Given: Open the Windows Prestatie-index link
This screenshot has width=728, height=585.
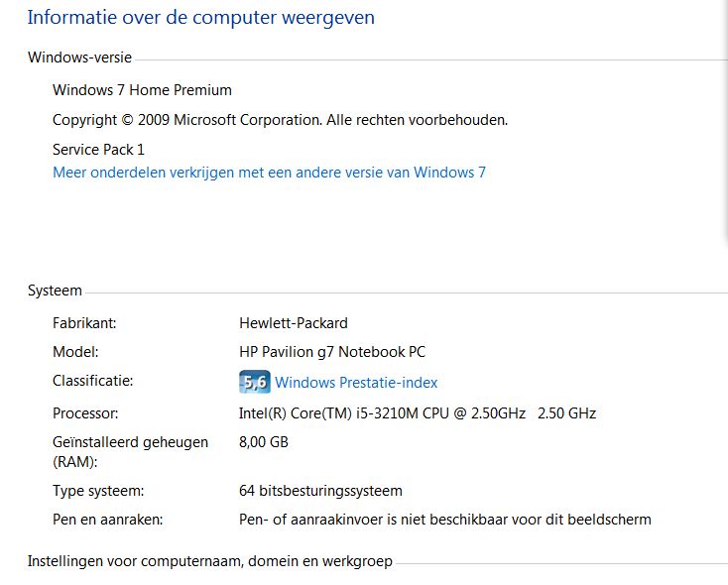Looking at the screenshot, I should (356, 383).
